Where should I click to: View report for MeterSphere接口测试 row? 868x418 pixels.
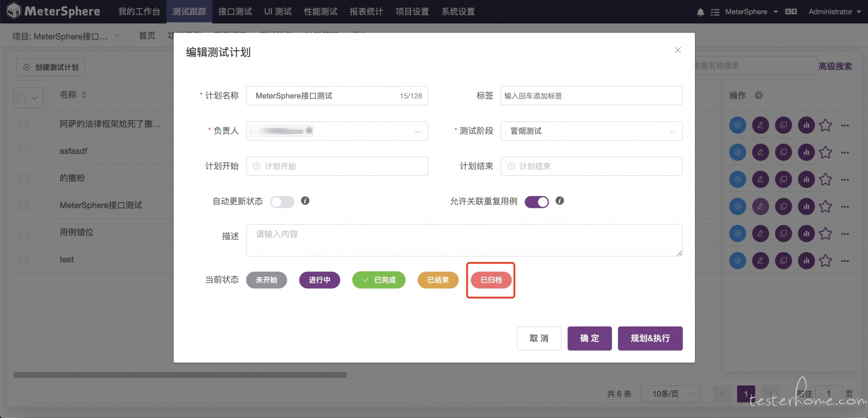click(x=806, y=207)
